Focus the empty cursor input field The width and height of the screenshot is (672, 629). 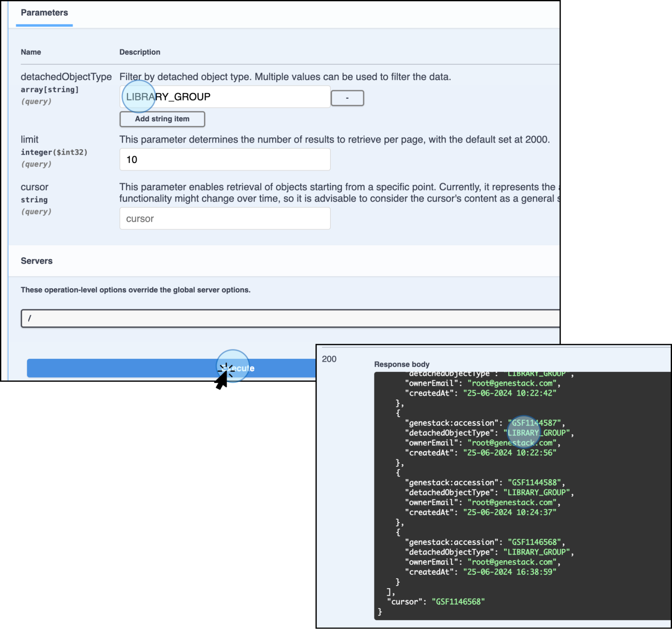[x=225, y=218]
